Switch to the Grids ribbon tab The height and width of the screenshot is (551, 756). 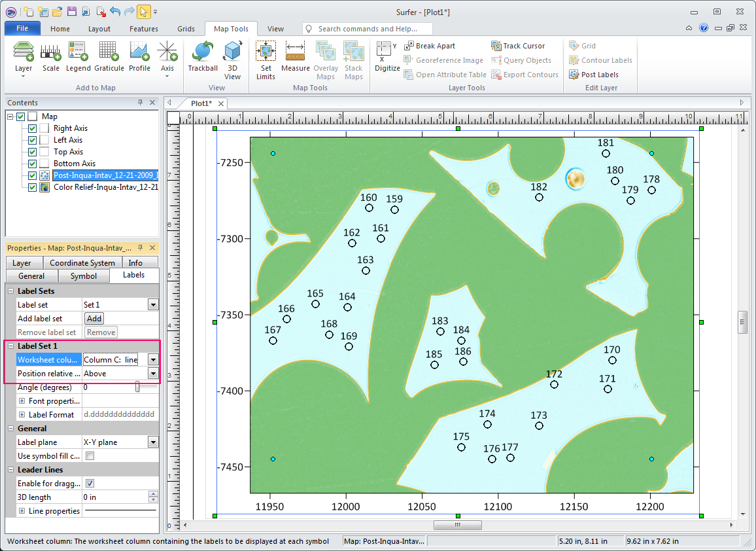[186, 29]
